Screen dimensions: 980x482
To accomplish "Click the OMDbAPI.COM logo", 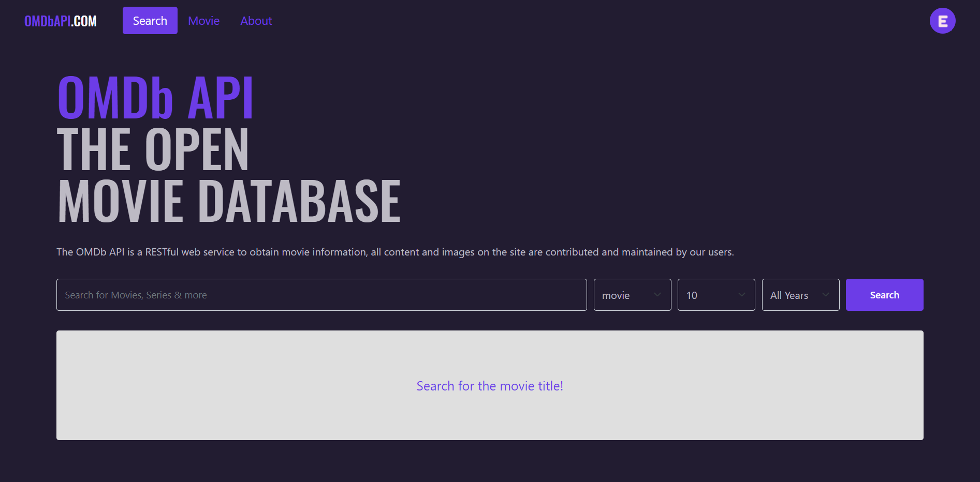I will (61, 21).
